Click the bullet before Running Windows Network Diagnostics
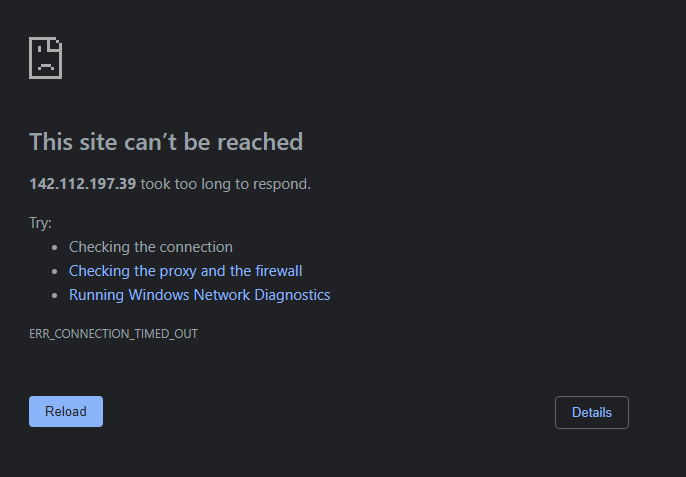Image resolution: width=686 pixels, height=477 pixels. pos(55,296)
